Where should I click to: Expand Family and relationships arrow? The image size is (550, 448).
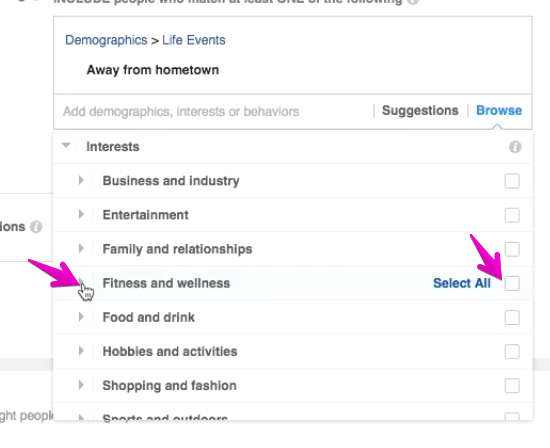(x=81, y=248)
